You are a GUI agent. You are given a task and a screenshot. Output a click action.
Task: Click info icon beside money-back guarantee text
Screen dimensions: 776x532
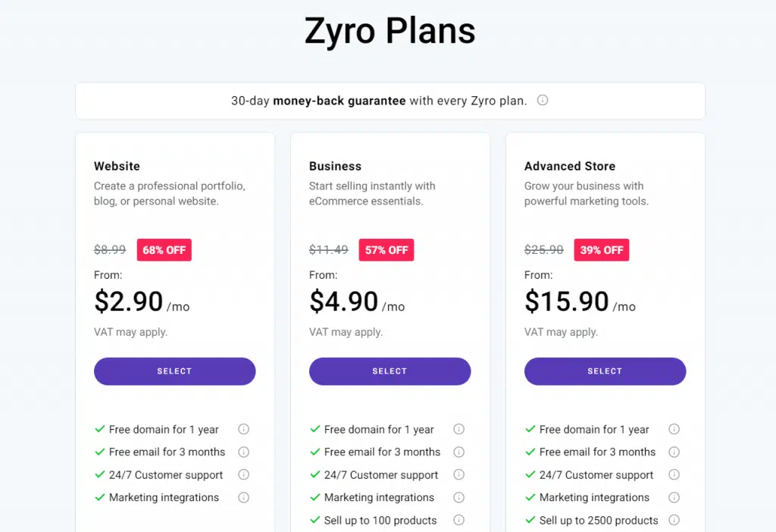click(x=543, y=100)
